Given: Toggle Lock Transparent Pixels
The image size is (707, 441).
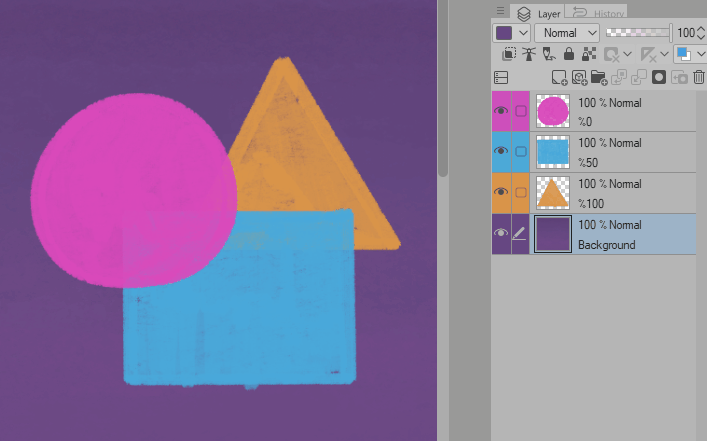Looking at the screenshot, I should point(589,54).
